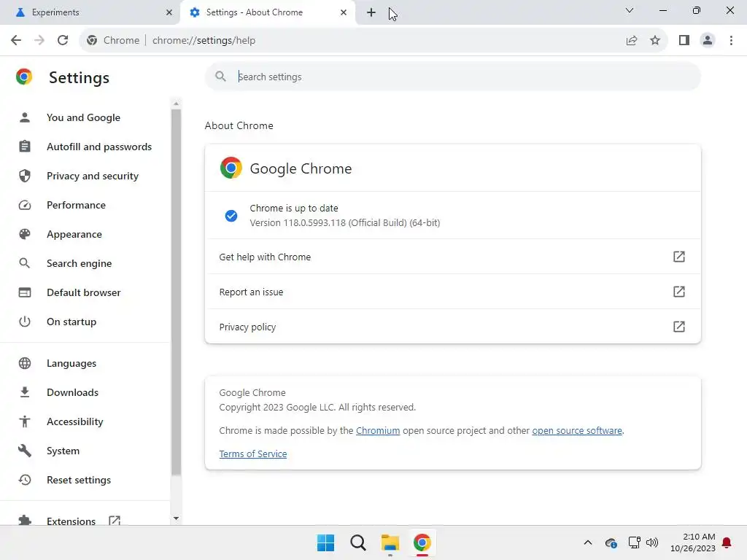This screenshot has height=560, width=747.
Task: Open the tab search chevron in the title bar
Action: 630,10
